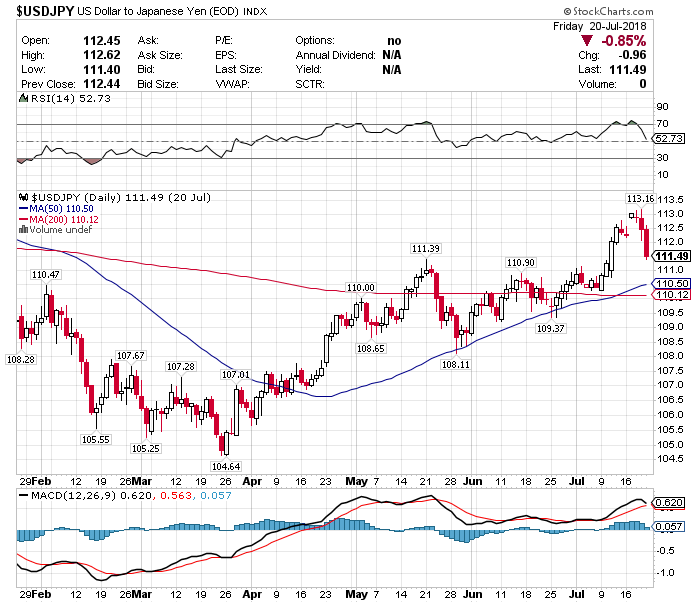
Task: Click the 108.65 price annotation
Action: pyautogui.click(x=371, y=349)
